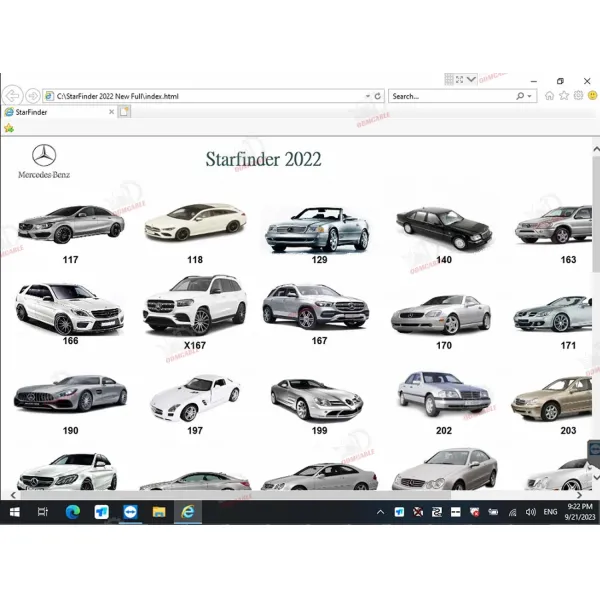Open the Tools gear icon
600x600 pixels.
coord(578,96)
